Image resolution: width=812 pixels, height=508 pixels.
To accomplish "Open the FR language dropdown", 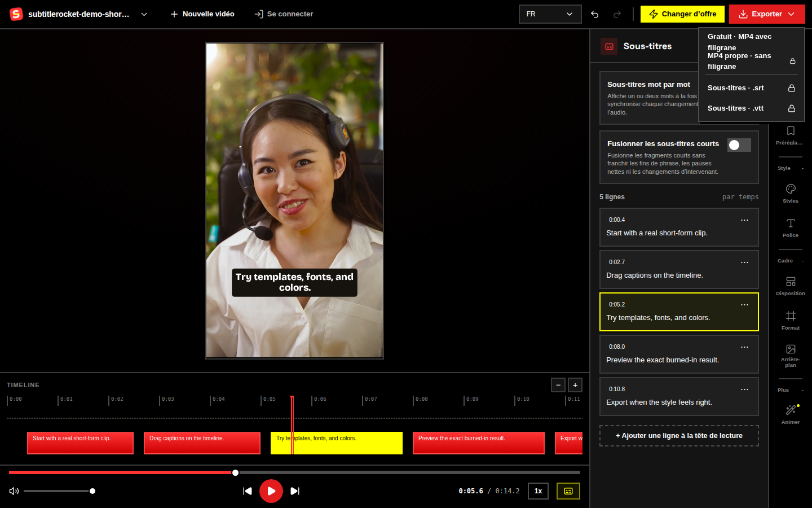I will pos(550,14).
